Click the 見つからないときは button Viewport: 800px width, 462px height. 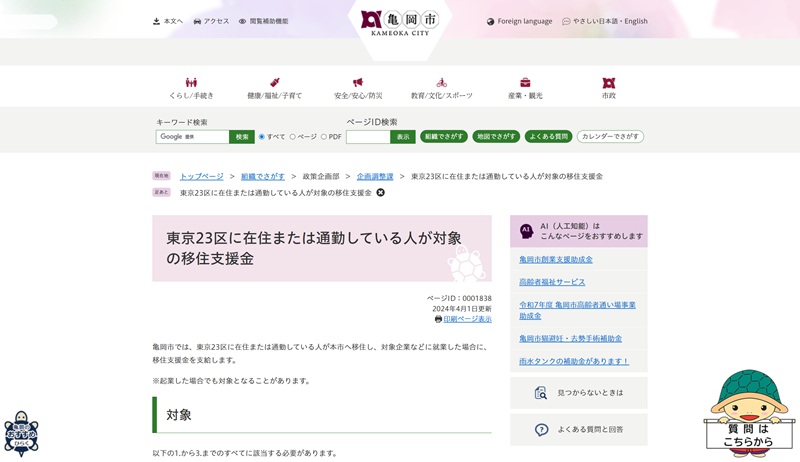[x=579, y=393]
